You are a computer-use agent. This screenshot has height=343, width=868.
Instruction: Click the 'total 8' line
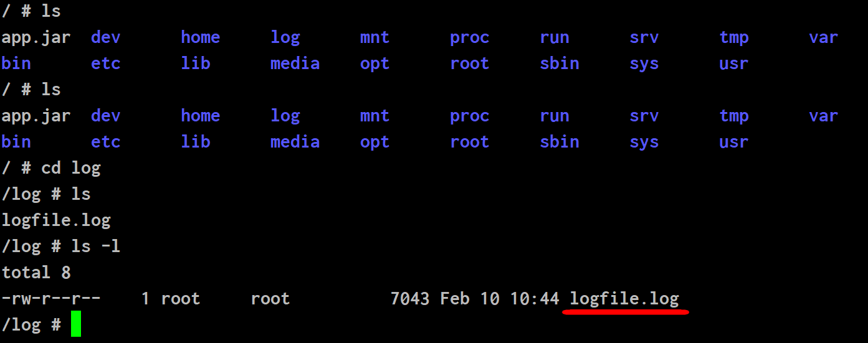coord(36,273)
